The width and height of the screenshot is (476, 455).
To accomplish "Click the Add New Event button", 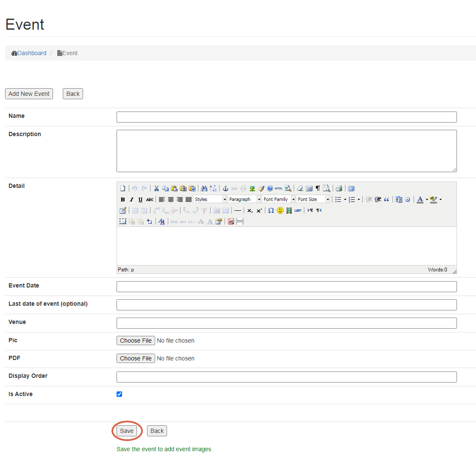I will tap(29, 94).
